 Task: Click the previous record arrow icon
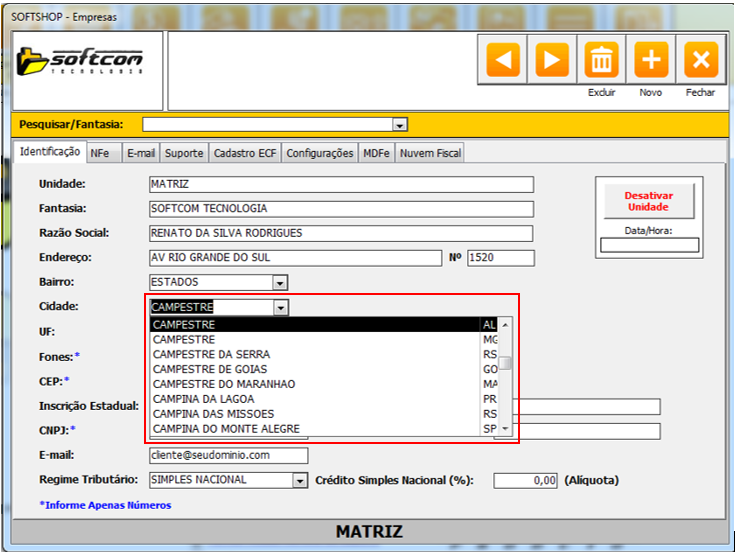coord(504,60)
